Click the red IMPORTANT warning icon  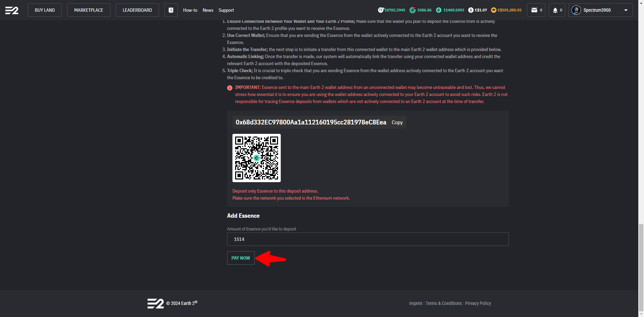point(230,88)
